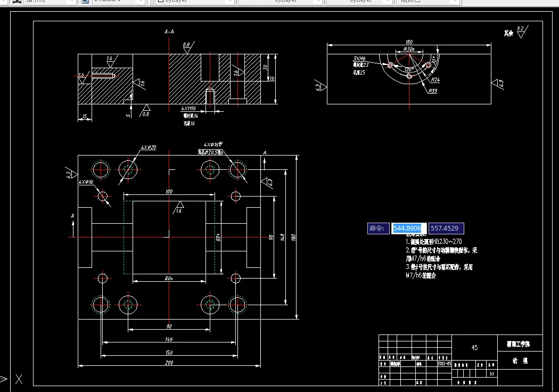Select the 4XΦ16 hole callout
This screenshot has width=559, height=392.
213,144
